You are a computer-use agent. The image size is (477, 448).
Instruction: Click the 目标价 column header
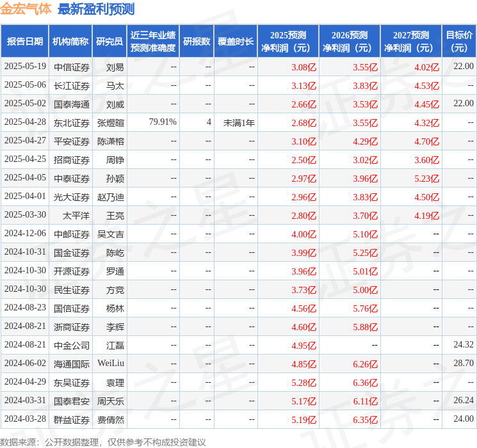[x=458, y=42]
